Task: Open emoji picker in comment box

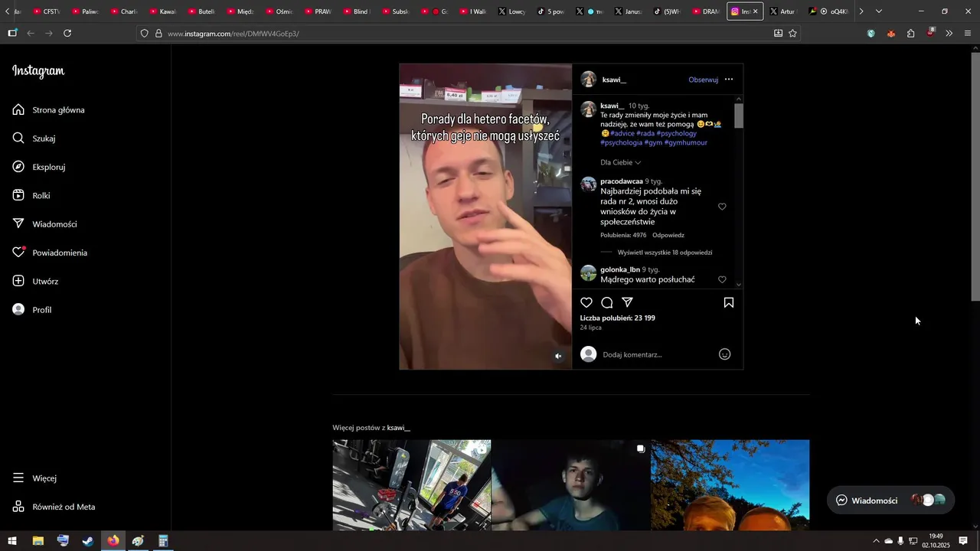Action: [725, 354]
